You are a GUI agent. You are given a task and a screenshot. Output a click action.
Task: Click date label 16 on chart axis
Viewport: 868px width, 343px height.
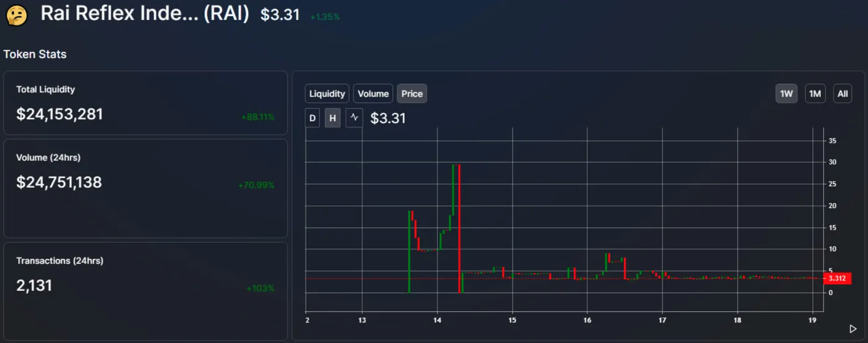click(x=587, y=320)
